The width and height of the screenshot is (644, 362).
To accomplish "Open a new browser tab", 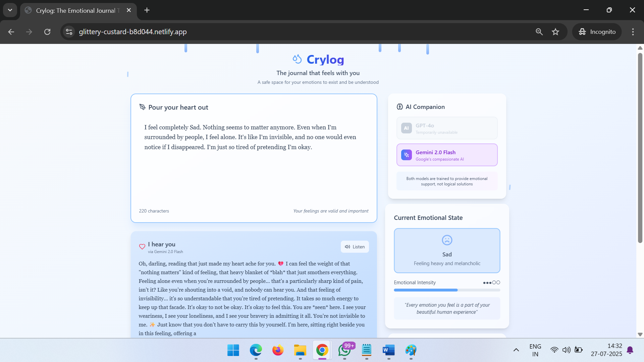I will [147, 10].
